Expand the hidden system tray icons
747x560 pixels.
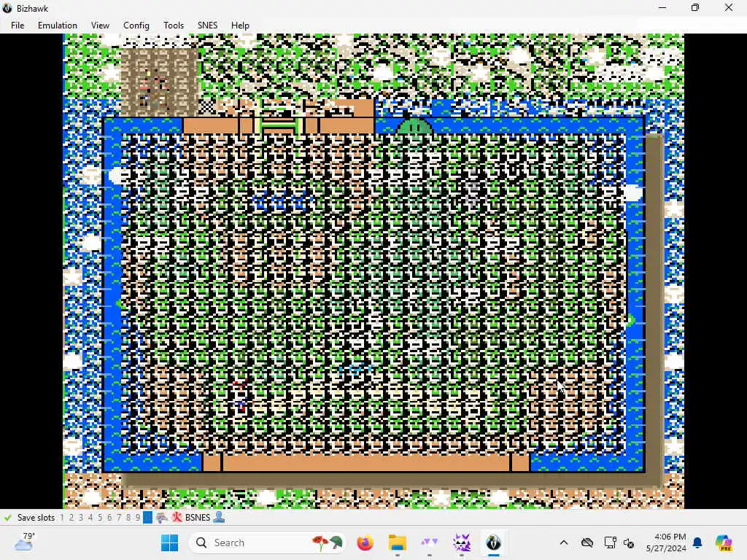(x=564, y=542)
